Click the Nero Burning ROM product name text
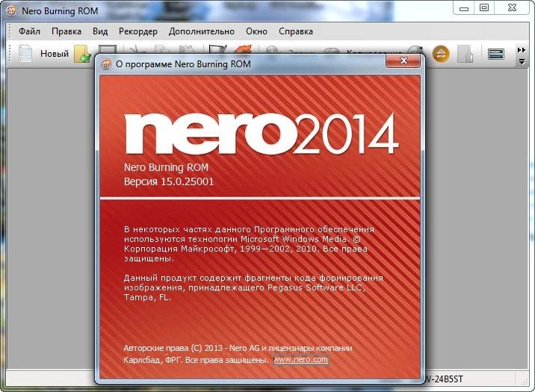Image resolution: width=535 pixels, height=392 pixels. point(166,167)
